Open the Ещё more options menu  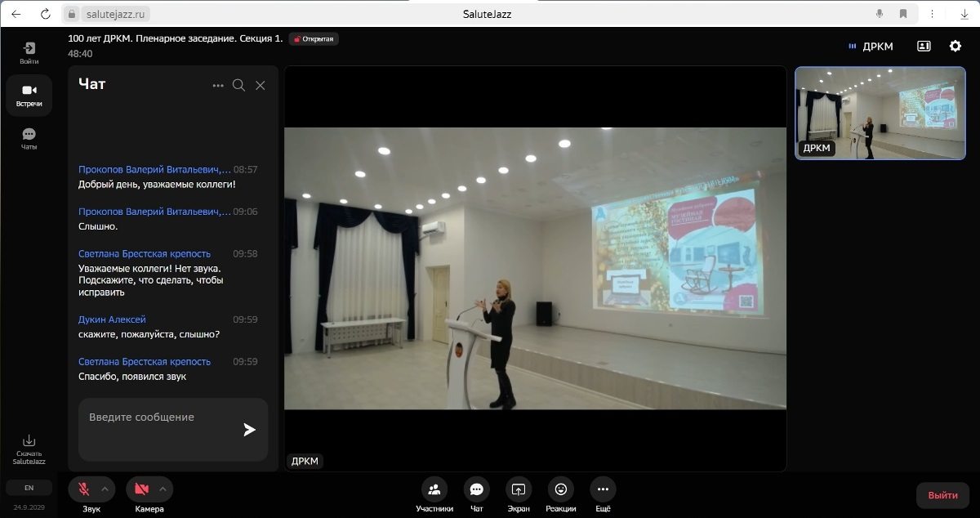603,489
